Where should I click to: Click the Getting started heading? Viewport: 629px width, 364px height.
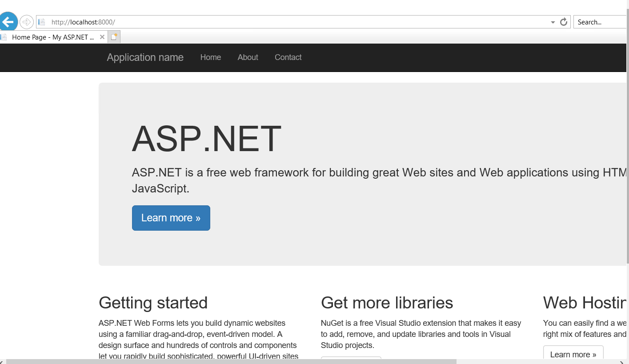pos(153,303)
